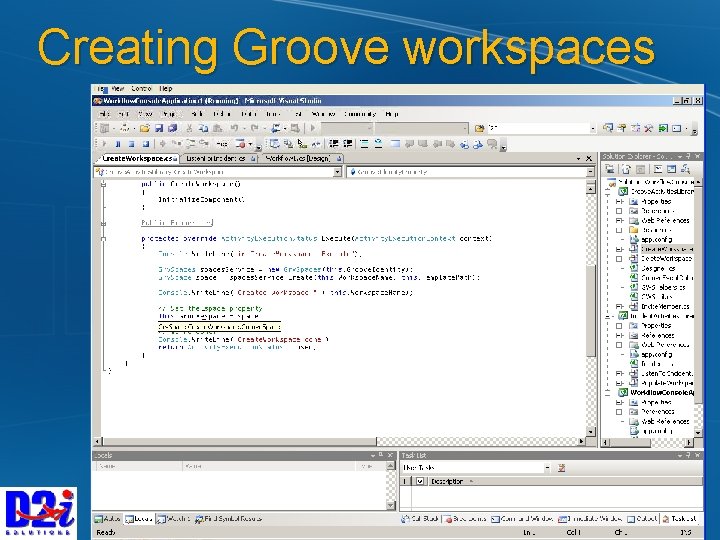Screen dimensions: 720x540
Task: Click the Toolbox hammer-and-wrench icon
Action: pos(649,128)
